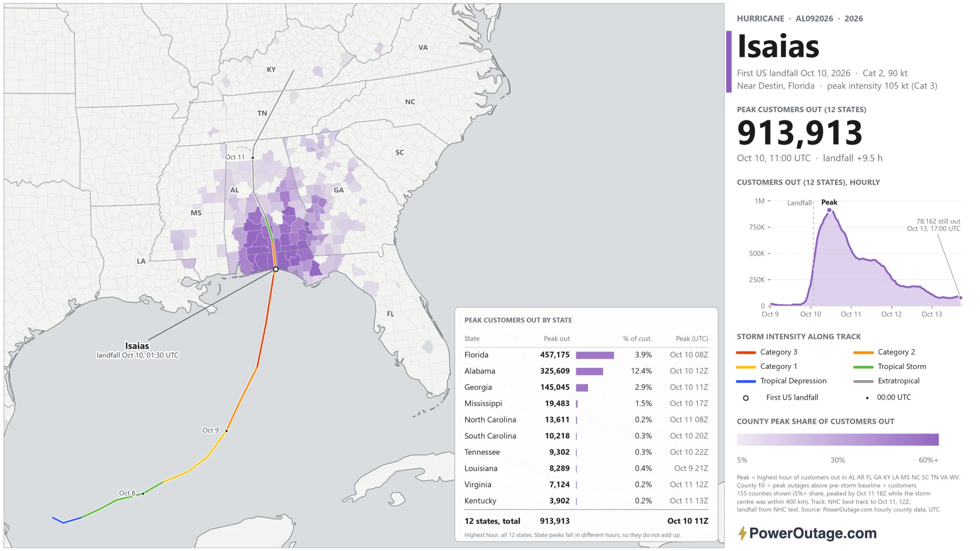980x551 pixels.
Task: Select South Carolina's 10,218 value
Action: click(557, 436)
